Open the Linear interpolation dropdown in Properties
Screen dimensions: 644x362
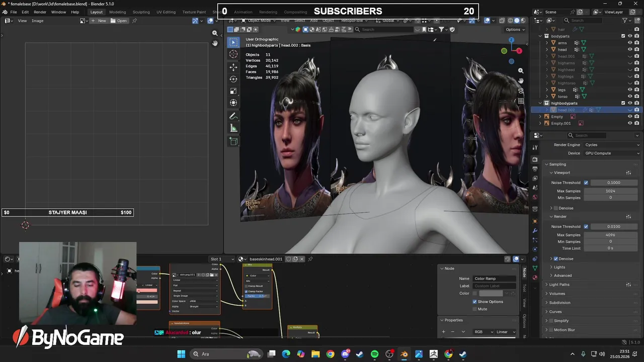point(506,332)
